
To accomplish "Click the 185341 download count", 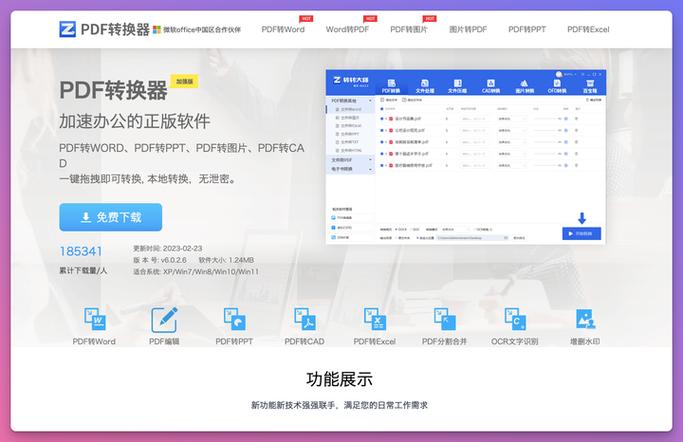I will [81, 251].
